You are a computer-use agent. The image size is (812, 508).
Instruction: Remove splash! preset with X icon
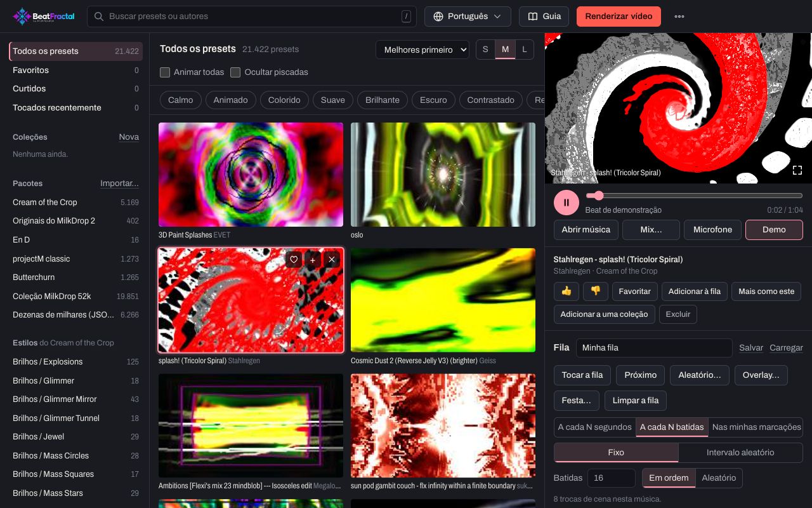point(332,260)
